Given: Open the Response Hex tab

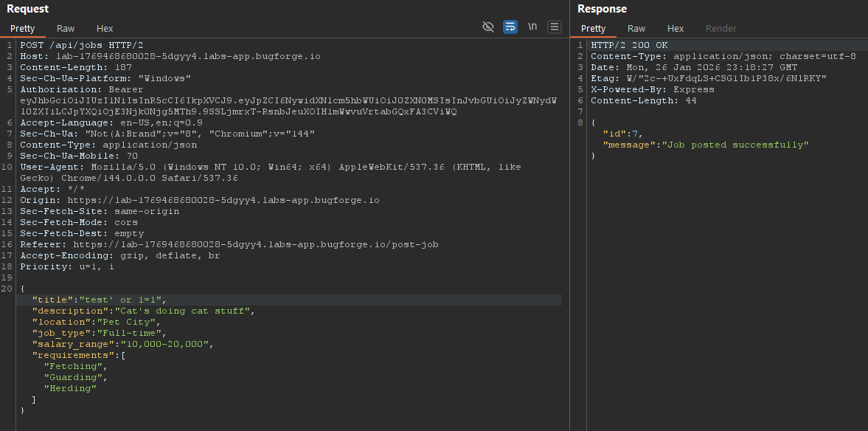Looking at the screenshot, I should click(676, 29).
